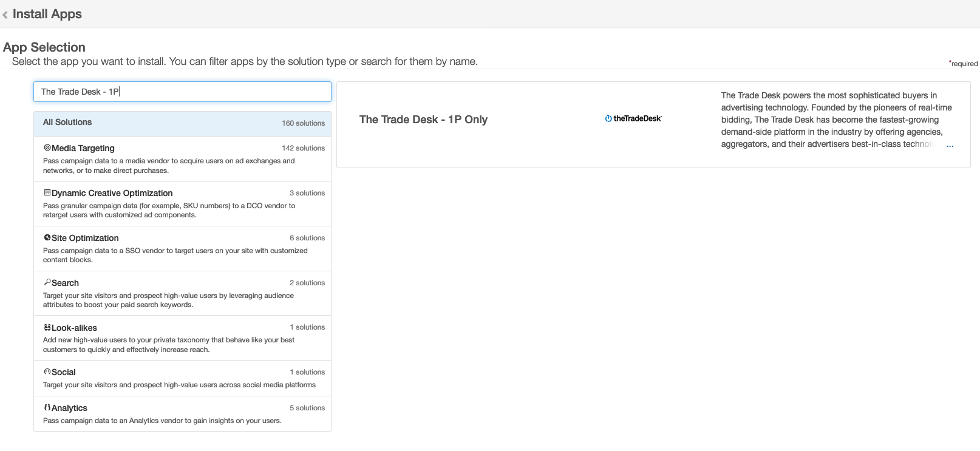Click the '142 solutions' count
This screenshot has width=980, height=451.
click(x=303, y=148)
